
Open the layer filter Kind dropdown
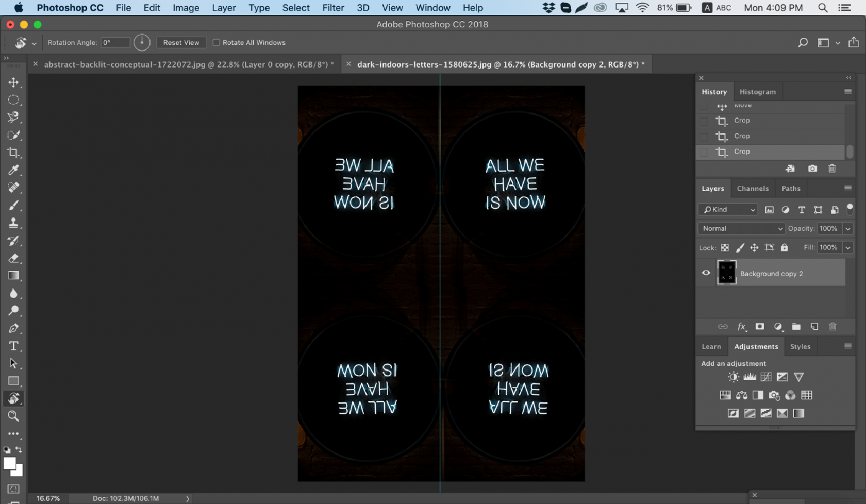(x=727, y=210)
